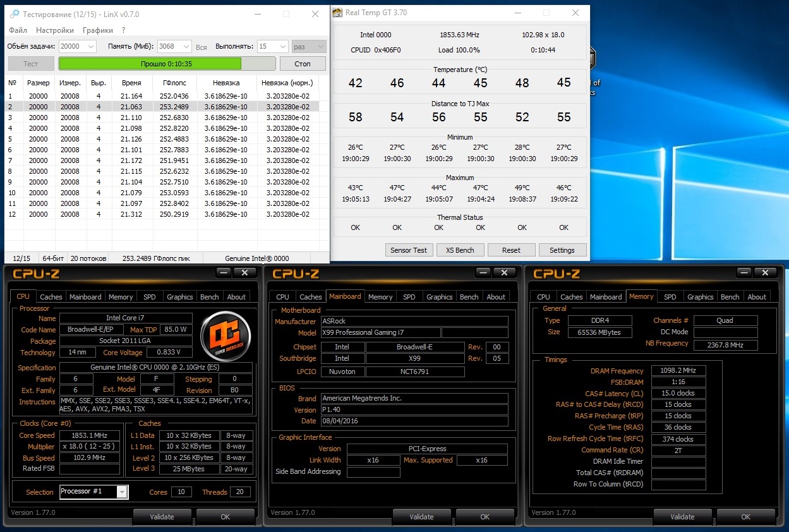
Task: Click the NB Frequency 2367.8 MHz field
Action: tap(725, 345)
